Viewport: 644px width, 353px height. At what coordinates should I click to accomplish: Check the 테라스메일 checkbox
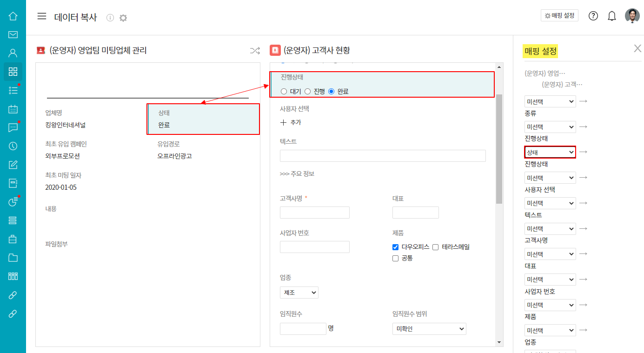[436, 247]
